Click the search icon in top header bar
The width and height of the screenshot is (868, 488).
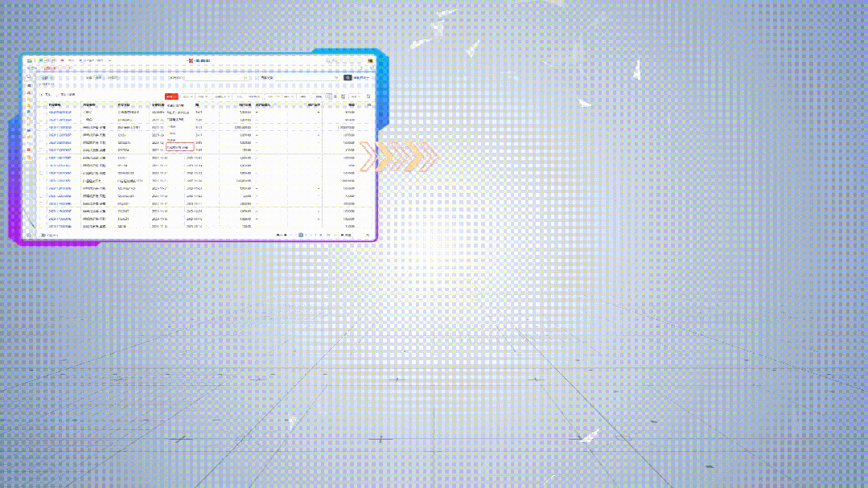[328, 60]
